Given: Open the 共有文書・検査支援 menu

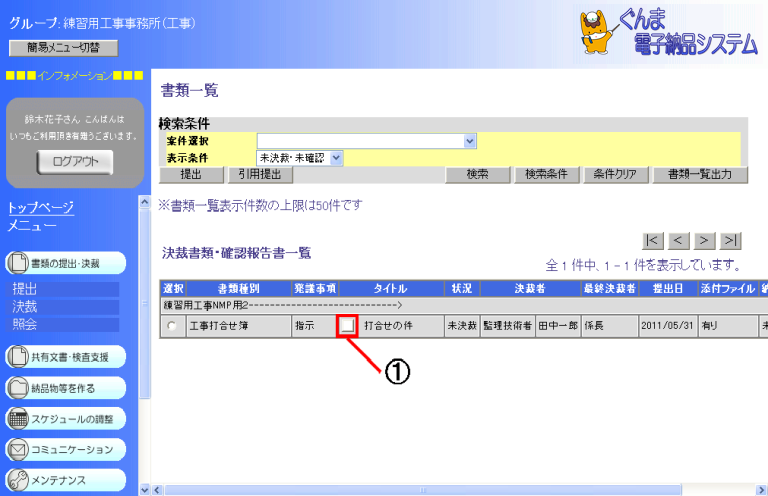Looking at the screenshot, I should (66, 357).
